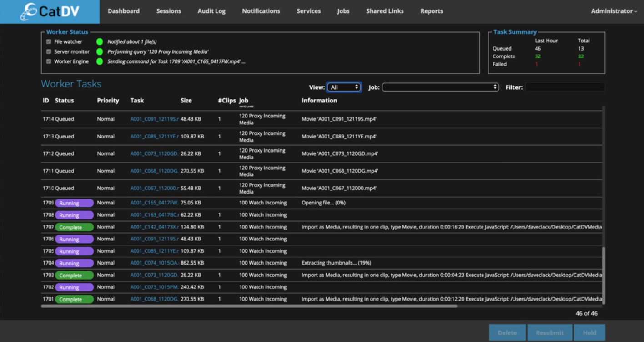
Task: Open task link A001_C091_12119S in row 1714
Action: pos(155,119)
